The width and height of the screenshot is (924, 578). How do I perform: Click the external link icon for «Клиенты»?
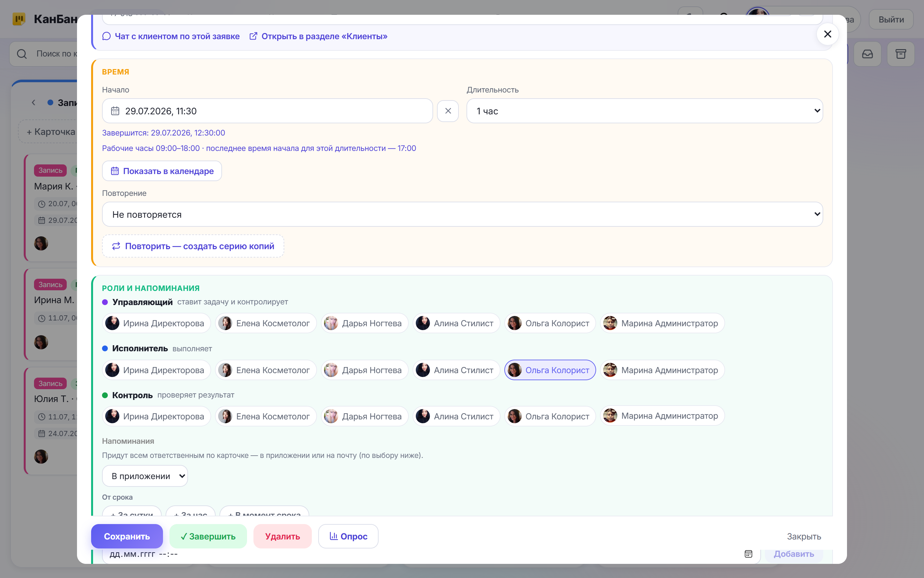[x=253, y=36]
